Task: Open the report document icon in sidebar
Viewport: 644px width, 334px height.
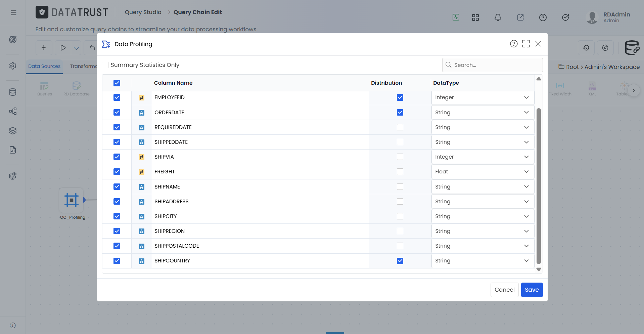Action: coord(13,150)
